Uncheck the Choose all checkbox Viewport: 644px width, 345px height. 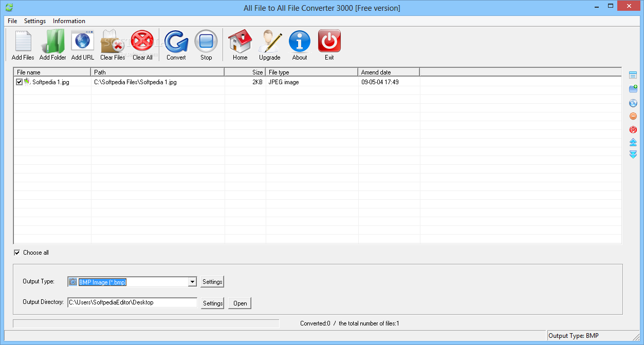(x=17, y=252)
